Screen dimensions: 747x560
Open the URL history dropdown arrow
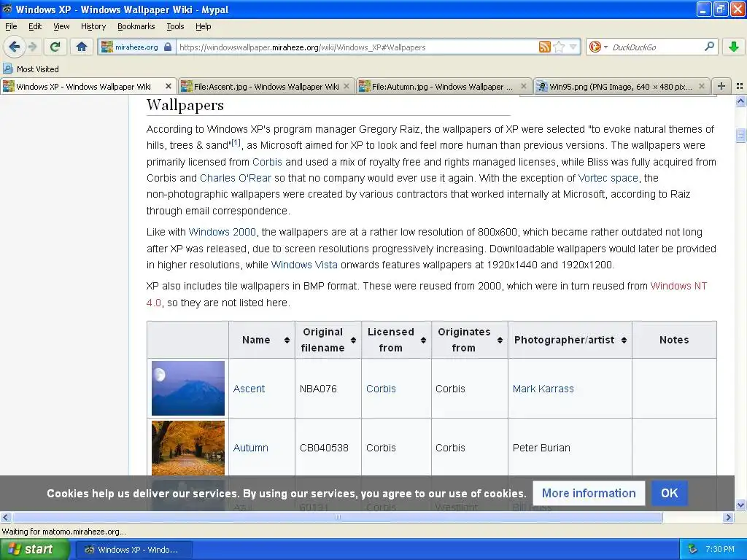[x=573, y=47]
